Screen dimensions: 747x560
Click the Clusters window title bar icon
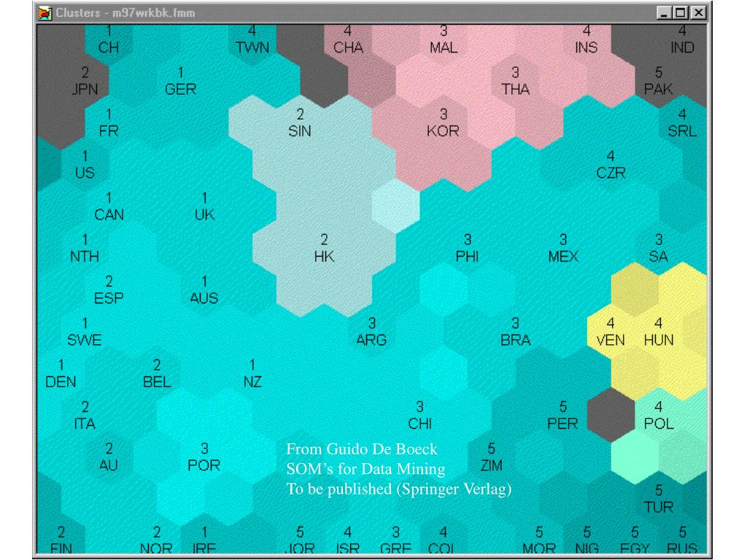coord(44,13)
